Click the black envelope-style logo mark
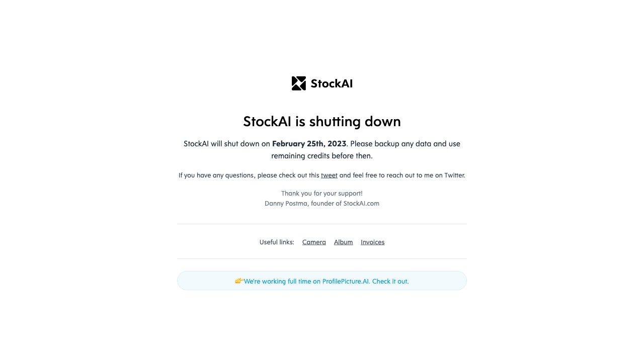Image resolution: width=644 pixels, height=362 pixels. pos(299,83)
